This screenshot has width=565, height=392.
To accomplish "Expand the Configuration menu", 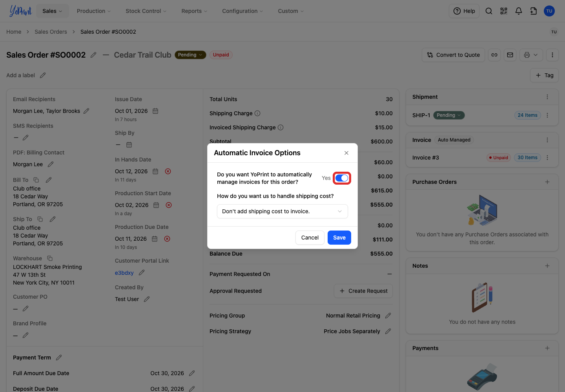I will pyautogui.click(x=242, y=11).
